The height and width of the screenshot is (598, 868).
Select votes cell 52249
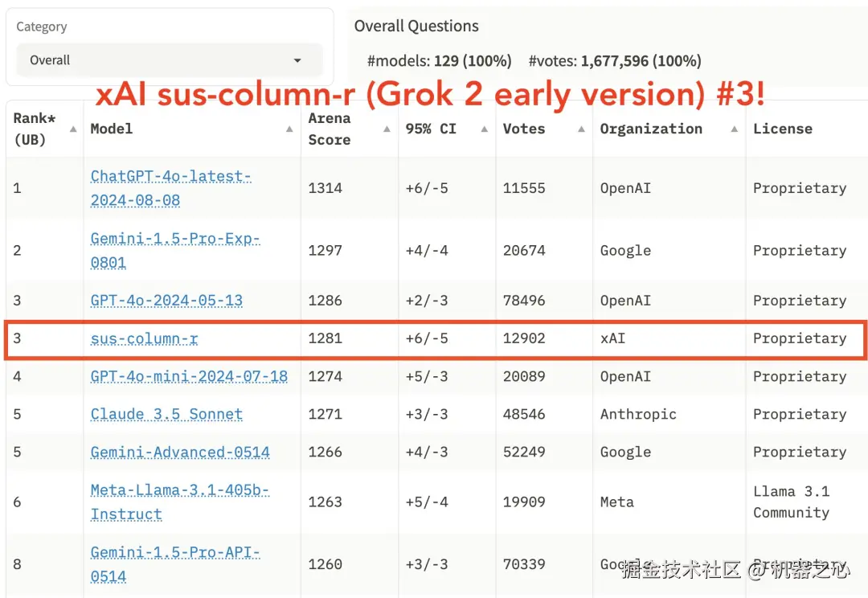524,453
